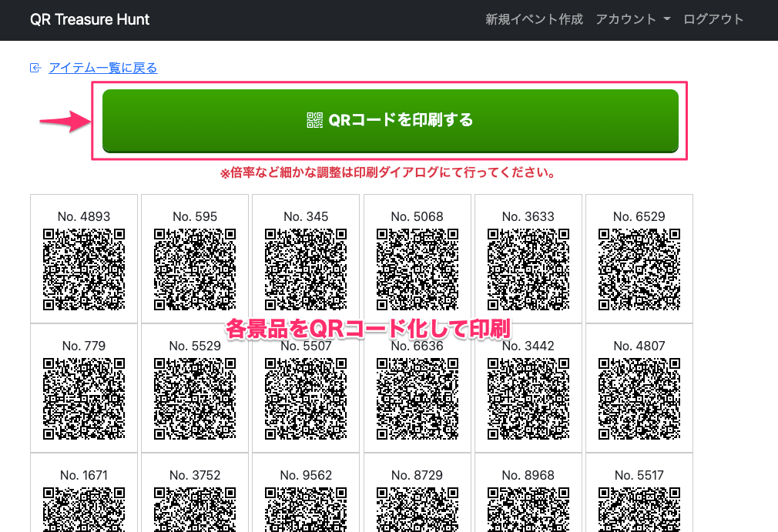
Task: Click QR code No. 345
Action: [306, 269]
